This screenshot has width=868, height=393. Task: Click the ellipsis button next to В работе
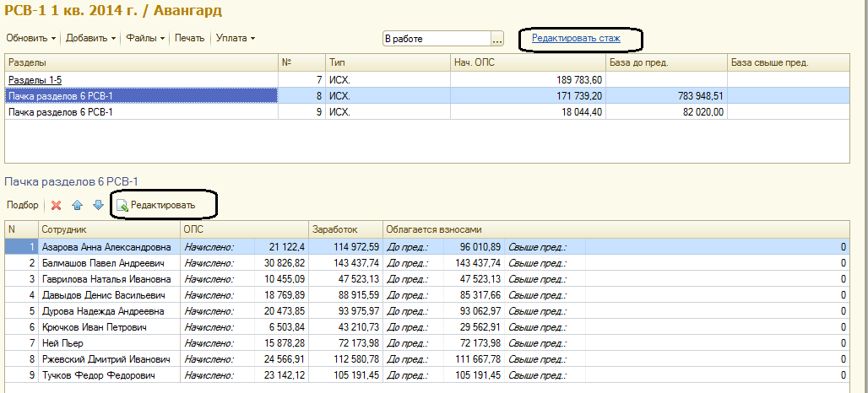pyautogui.click(x=497, y=39)
